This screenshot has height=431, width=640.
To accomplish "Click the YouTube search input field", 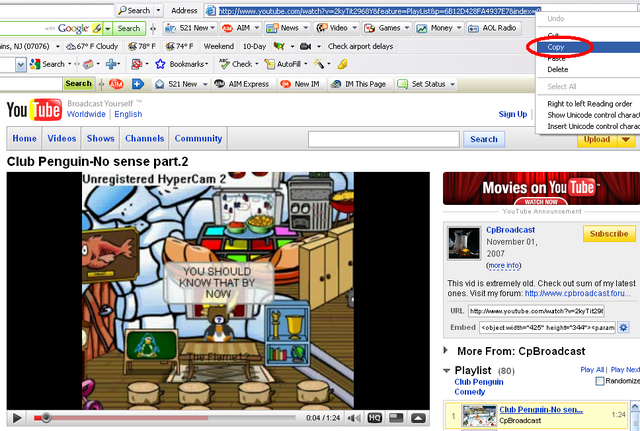I will 384,139.
